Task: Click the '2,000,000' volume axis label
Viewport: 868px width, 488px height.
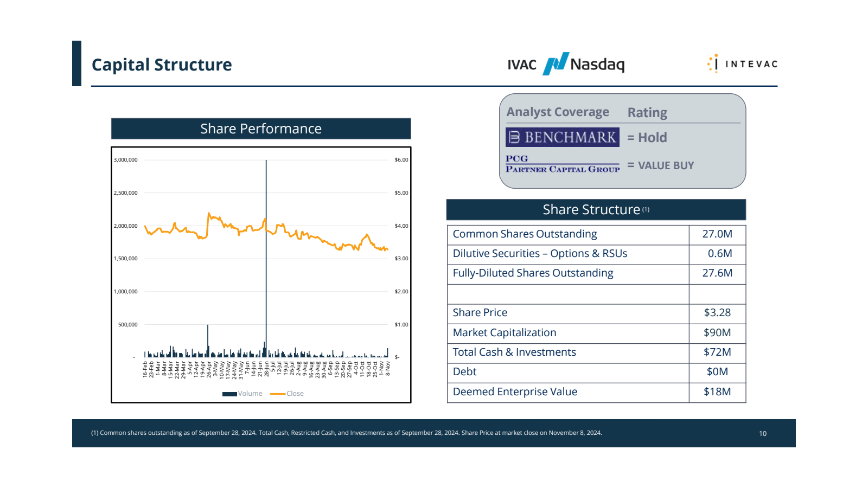Action: (x=125, y=226)
